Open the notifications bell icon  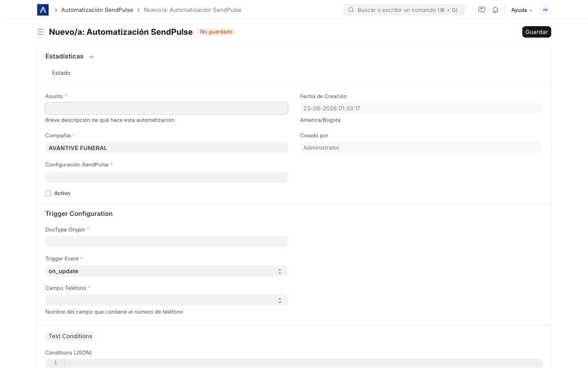pyautogui.click(x=495, y=10)
